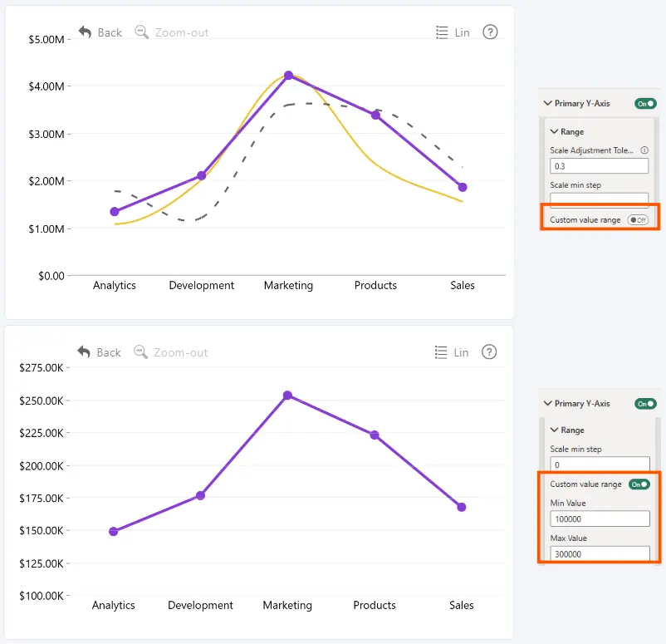Click the Lin scale list icon in the top chart
Image resolution: width=666 pixels, height=644 pixels.
pyautogui.click(x=442, y=32)
